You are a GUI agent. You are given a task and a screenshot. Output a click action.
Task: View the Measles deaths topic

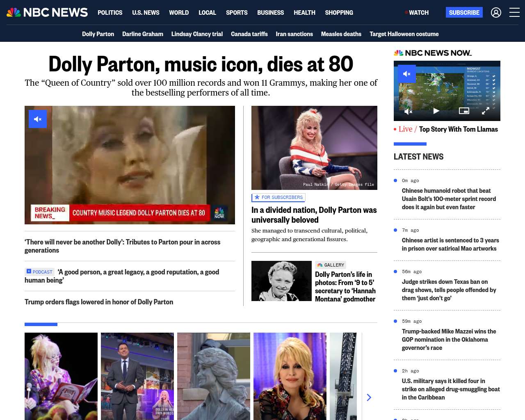click(x=341, y=34)
